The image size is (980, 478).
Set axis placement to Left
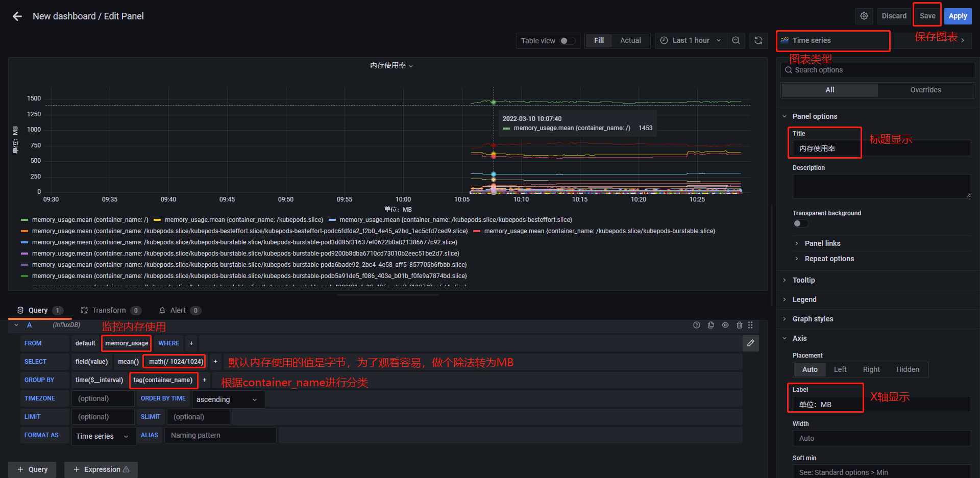[840, 369]
